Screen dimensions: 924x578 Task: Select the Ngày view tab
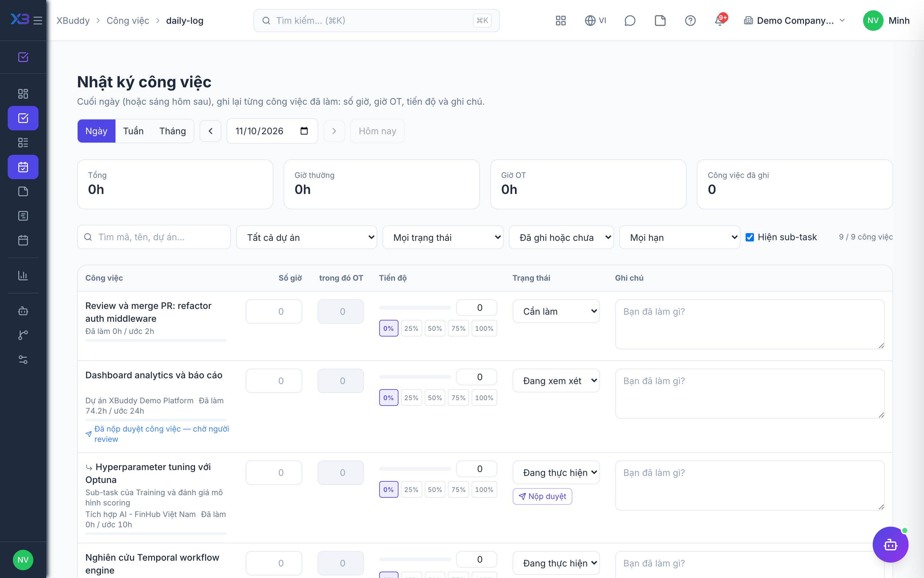pos(96,131)
